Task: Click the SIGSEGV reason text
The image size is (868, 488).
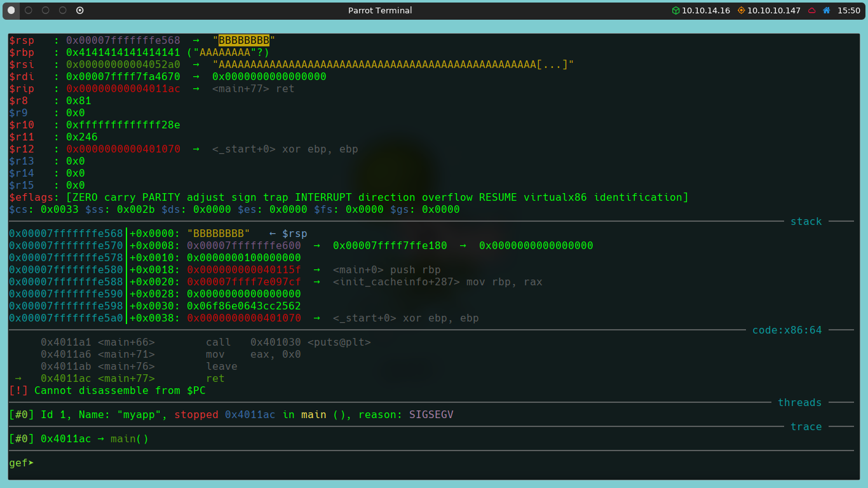Action: [431, 415]
